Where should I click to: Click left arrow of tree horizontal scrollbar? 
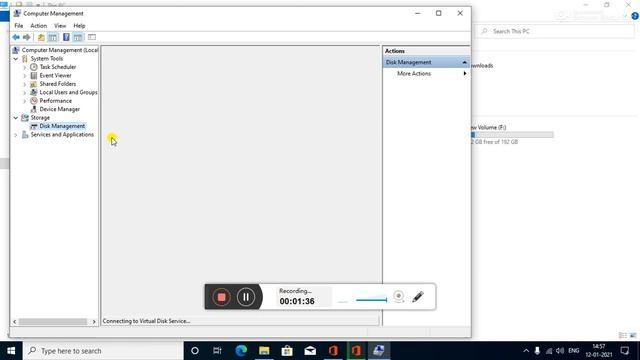pos(15,322)
